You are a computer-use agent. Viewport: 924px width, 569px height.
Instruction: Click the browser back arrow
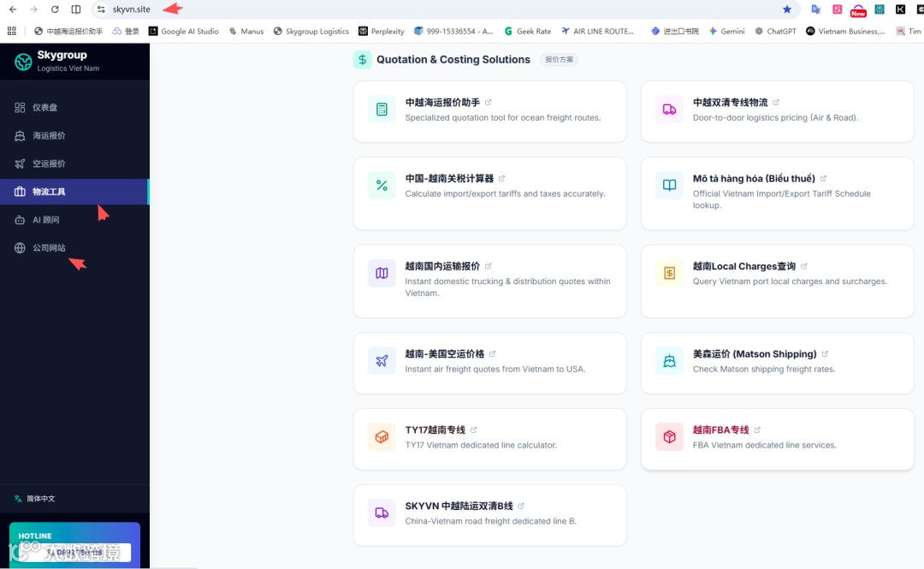pyautogui.click(x=13, y=9)
